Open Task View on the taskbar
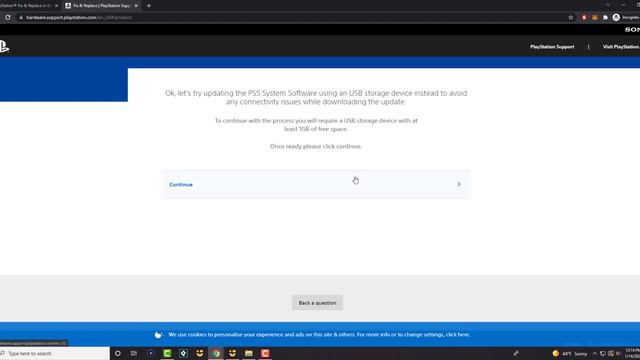The width and height of the screenshot is (640, 360). [134, 353]
